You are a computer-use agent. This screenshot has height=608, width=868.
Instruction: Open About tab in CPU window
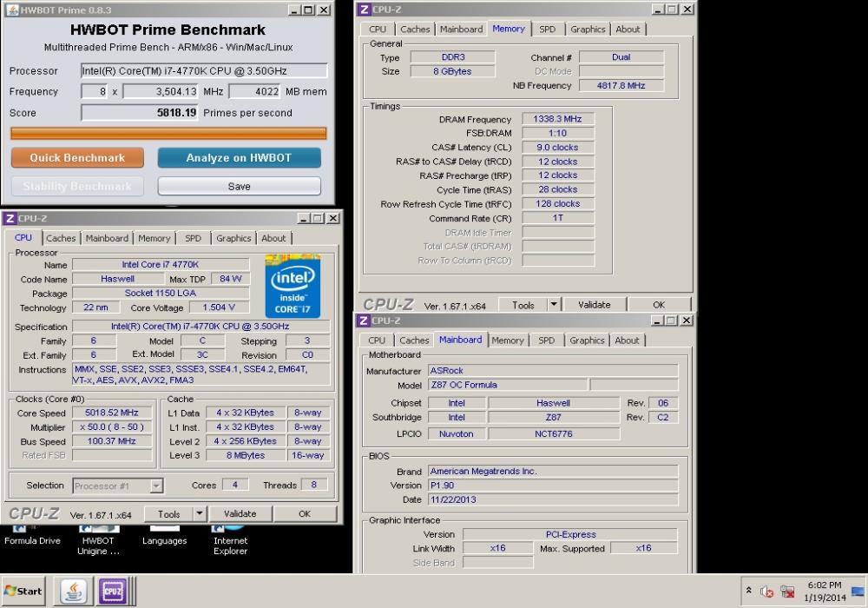[x=273, y=238]
